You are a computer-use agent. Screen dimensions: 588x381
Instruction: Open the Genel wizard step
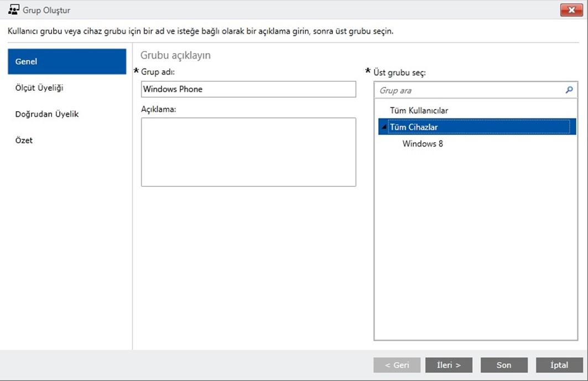click(x=67, y=61)
